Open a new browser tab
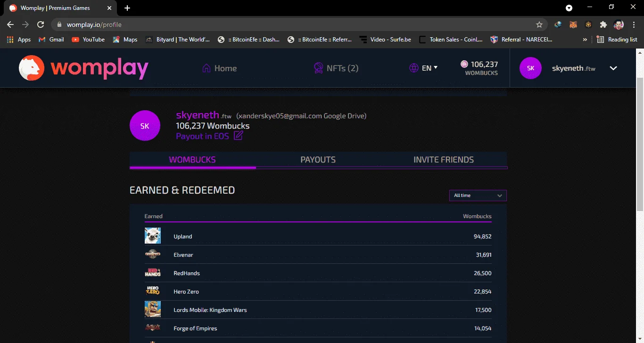Screen dimensions: 644x343 click(127, 8)
